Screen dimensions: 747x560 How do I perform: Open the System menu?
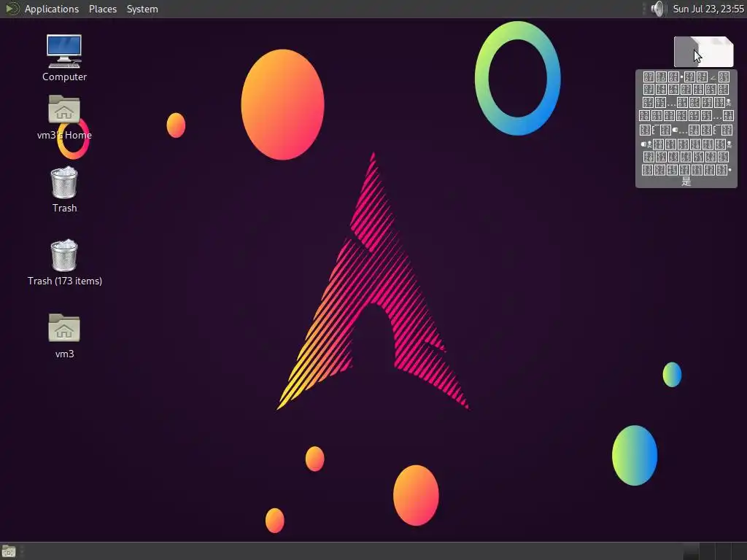[142, 9]
